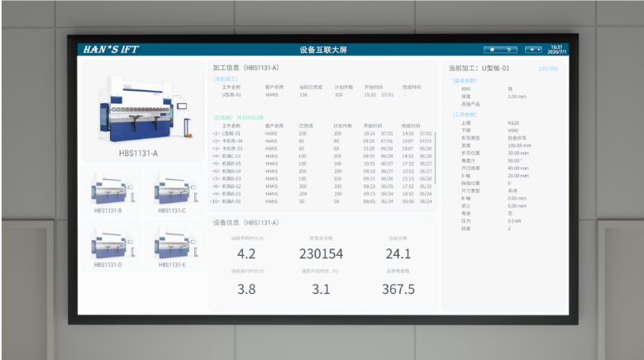Click the back arrow icon in header

click(509, 50)
